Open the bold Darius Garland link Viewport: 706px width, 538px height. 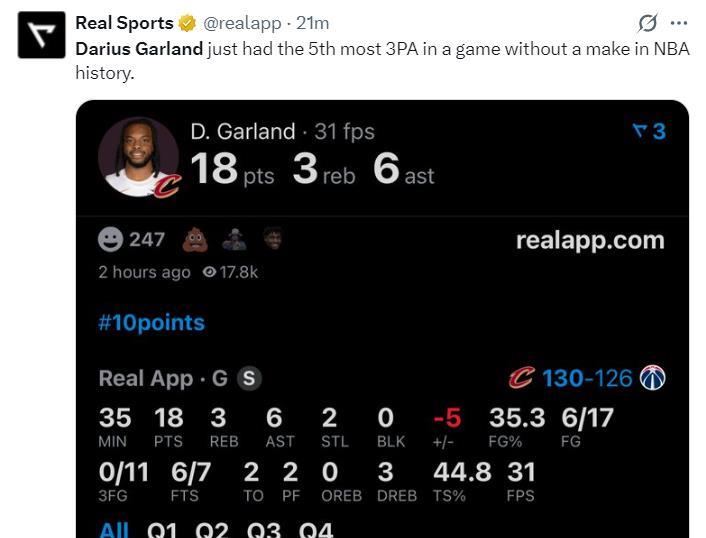coord(139,49)
